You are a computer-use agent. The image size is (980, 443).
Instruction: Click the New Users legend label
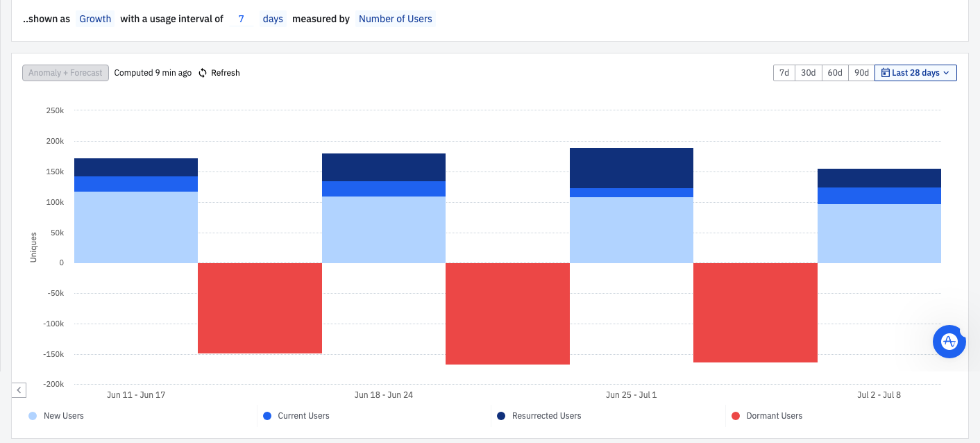click(x=64, y=416)
